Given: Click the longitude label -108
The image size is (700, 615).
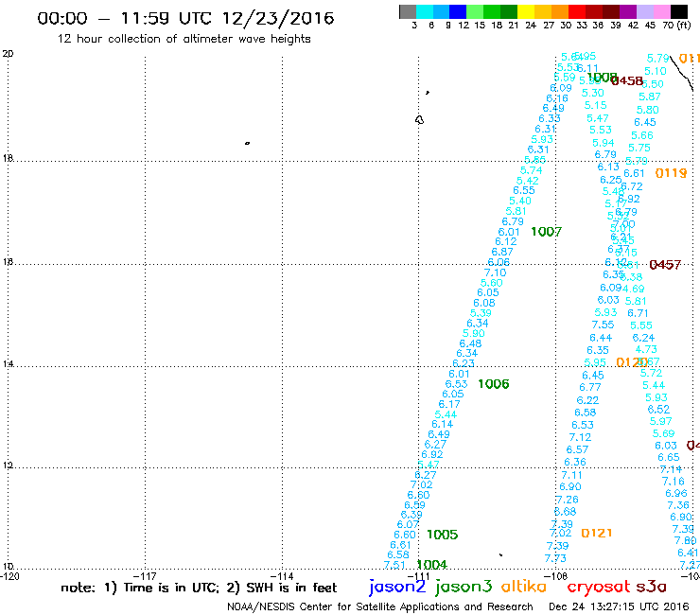Looking at the screenshot, I should pos(555,576).
